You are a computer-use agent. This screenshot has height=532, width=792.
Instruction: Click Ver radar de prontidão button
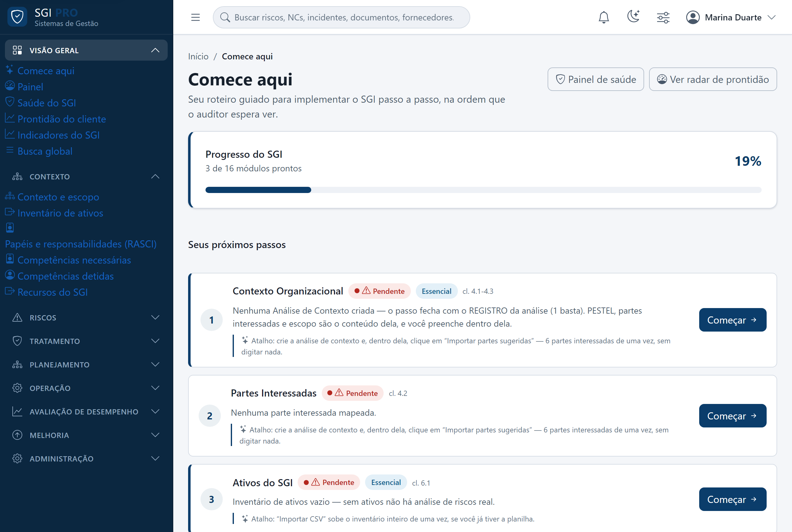[712, 79]
